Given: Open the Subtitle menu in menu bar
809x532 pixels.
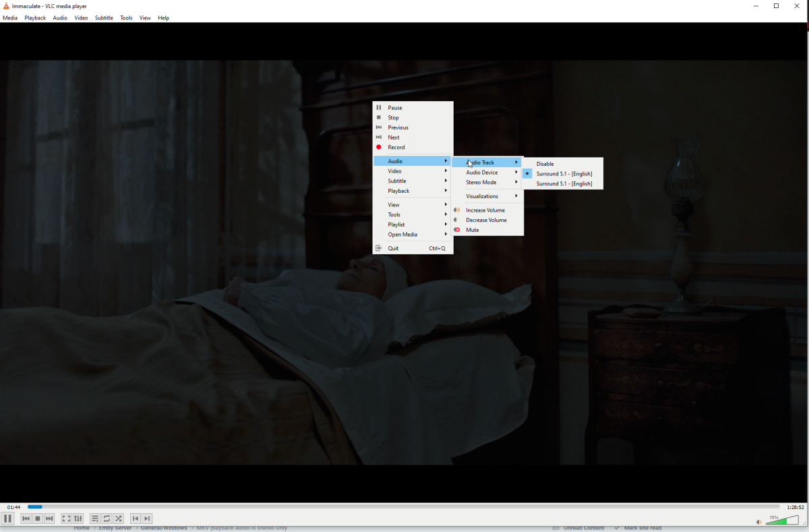Looking at the screenshot, I should tap(104, 18).
